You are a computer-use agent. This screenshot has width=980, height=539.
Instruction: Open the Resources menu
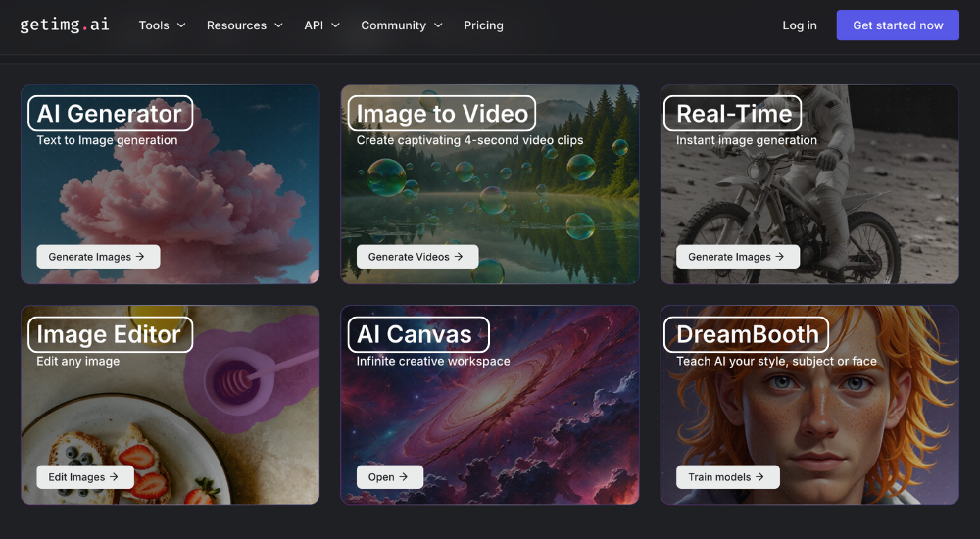point(245,25)
